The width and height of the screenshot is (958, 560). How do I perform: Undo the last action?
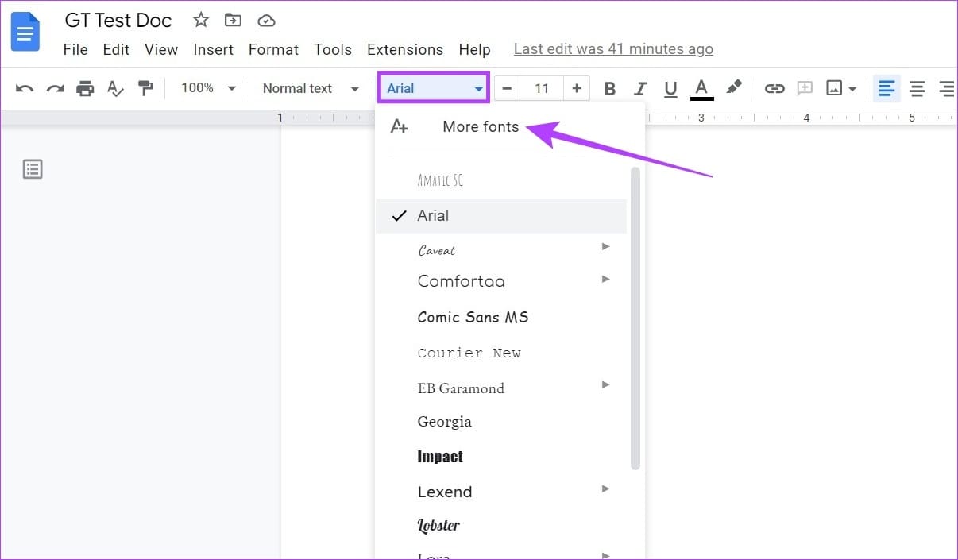coord(25,88)
